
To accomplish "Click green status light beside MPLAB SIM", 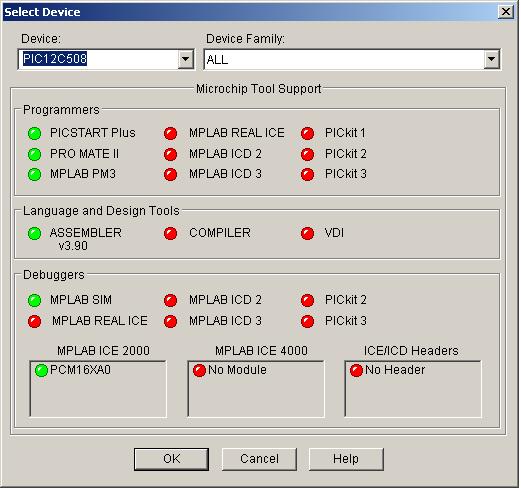I will (34, 300).
